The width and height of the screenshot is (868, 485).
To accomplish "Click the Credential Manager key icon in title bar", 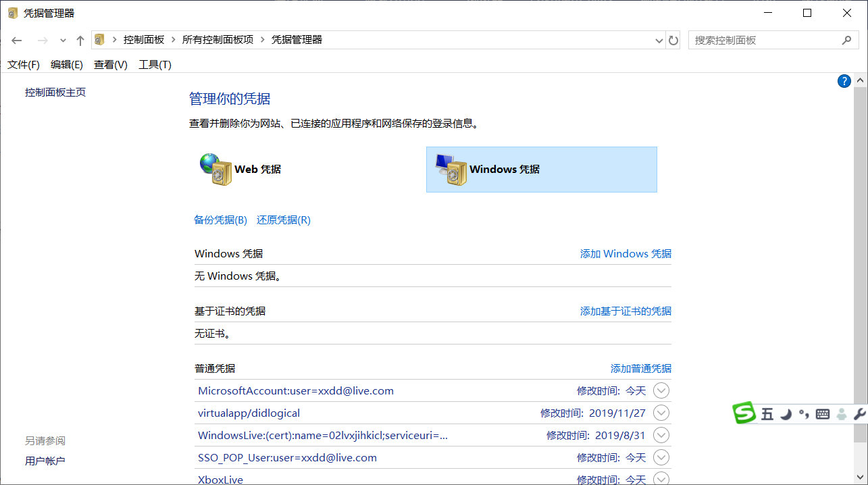I will 11,12.
